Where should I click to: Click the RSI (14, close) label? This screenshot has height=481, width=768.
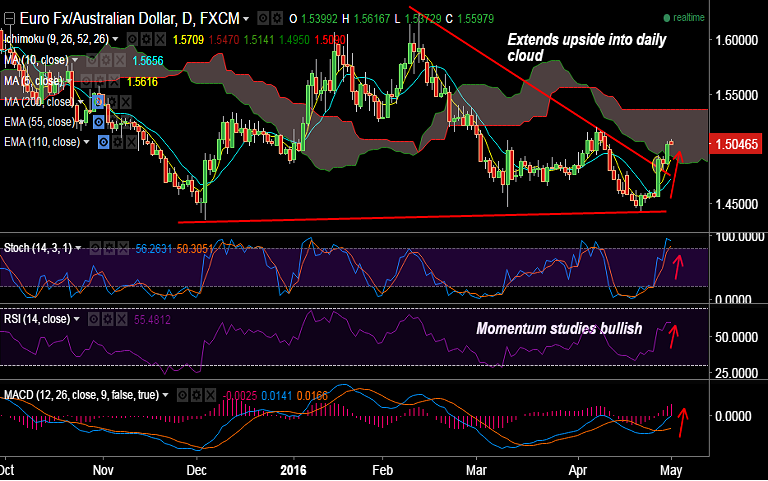click(x=37, y=319)
